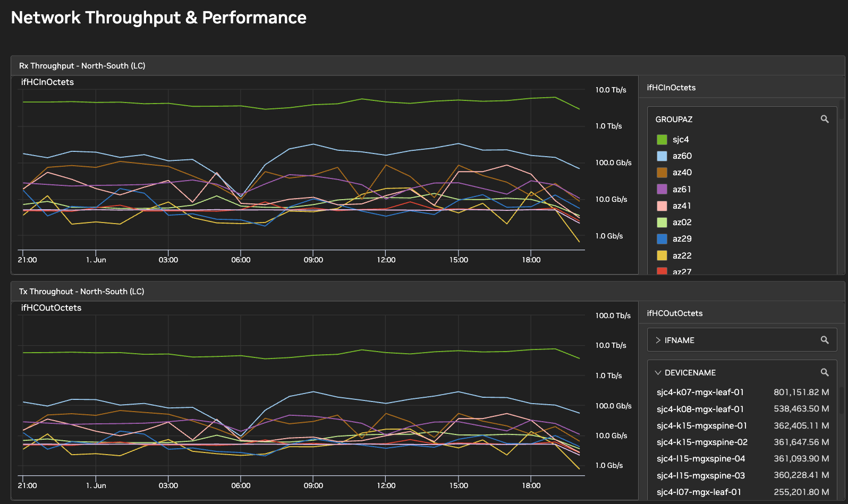Click the light blue az60 color swatch
This screenshot has width=848, height=504.
pos(662,156)
